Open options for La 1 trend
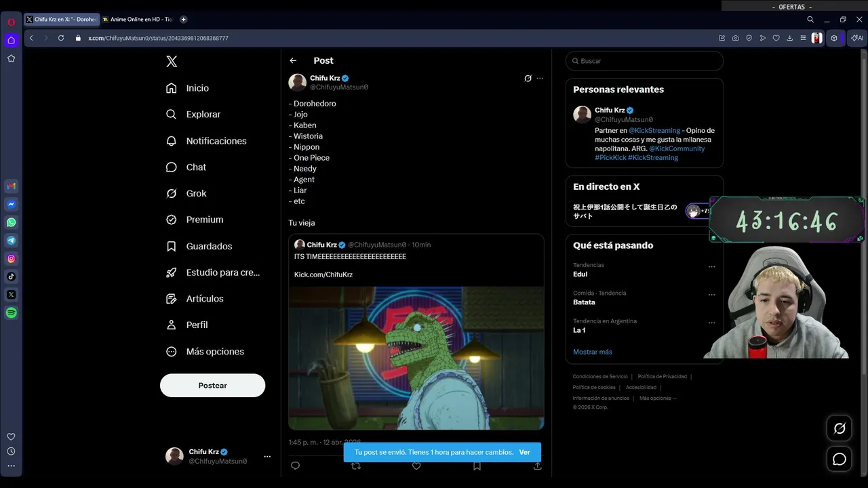 [x=711, y=323]
